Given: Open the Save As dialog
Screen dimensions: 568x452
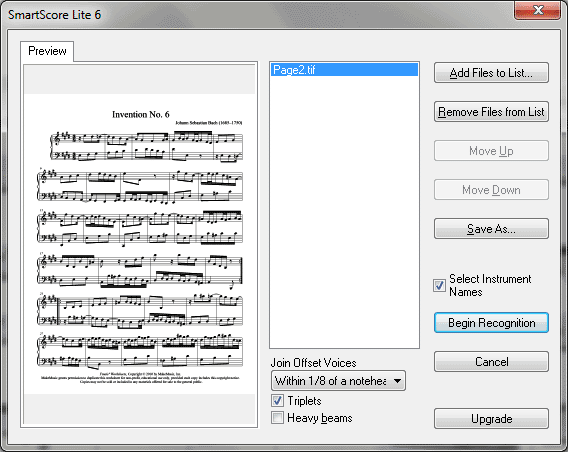Looking at the screenshot, I should coord(491,229).
